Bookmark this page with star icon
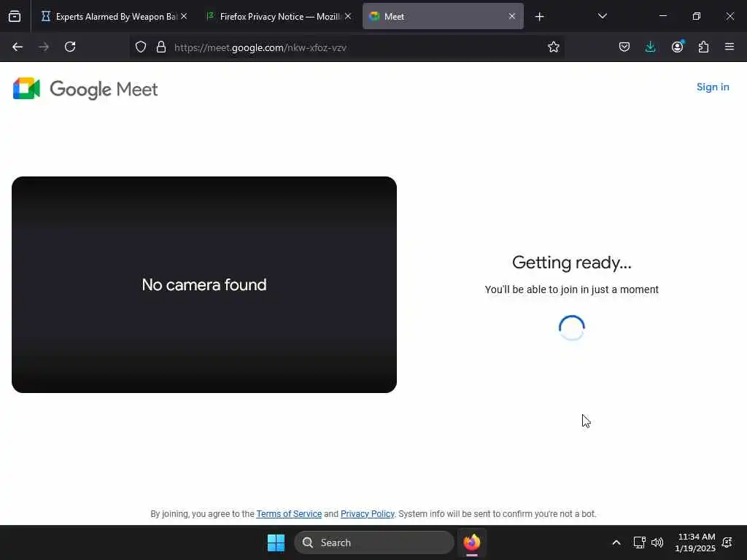This screenshot has height=560, width=747. tap(553, 47)
